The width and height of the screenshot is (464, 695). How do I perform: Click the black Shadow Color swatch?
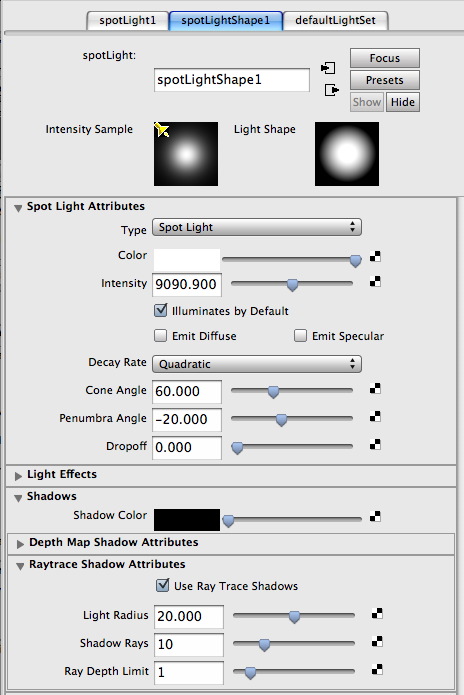[187, 519]
